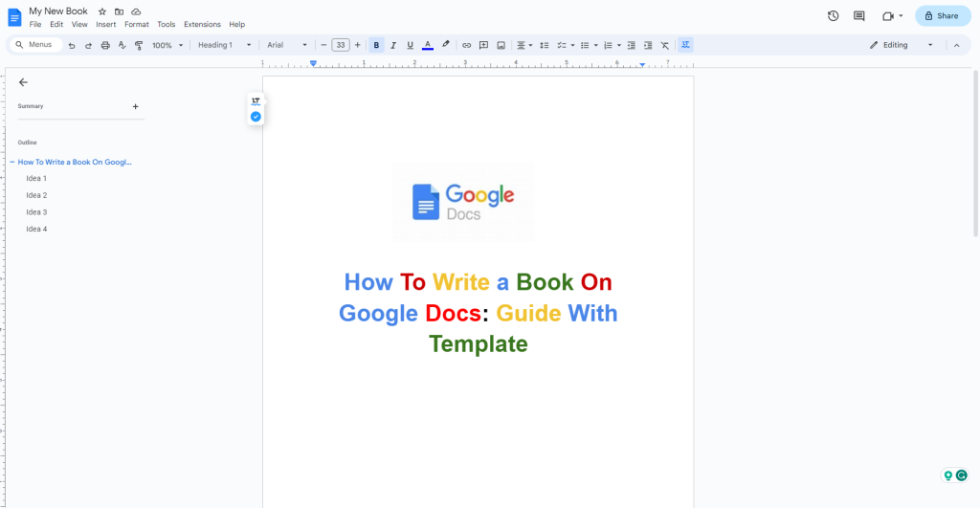
Task: Move document using folder icon
Action: point(119,11)
